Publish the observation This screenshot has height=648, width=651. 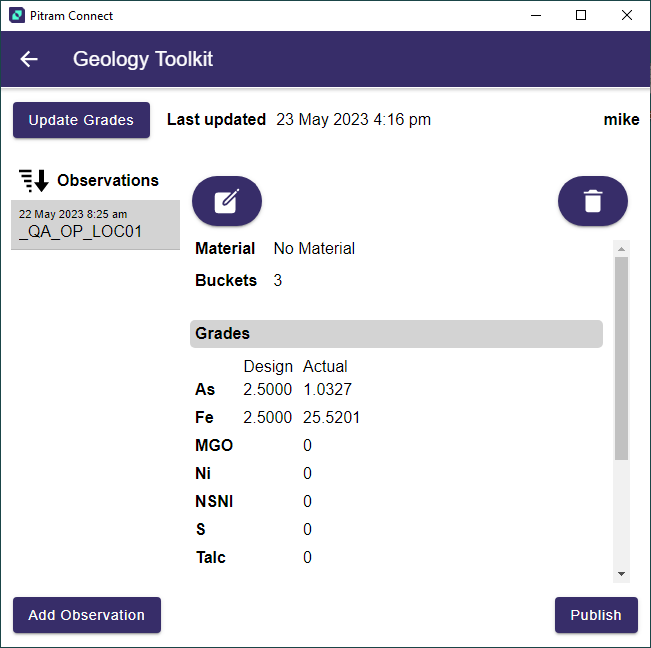pyautogui.click(x=596, y=615)
